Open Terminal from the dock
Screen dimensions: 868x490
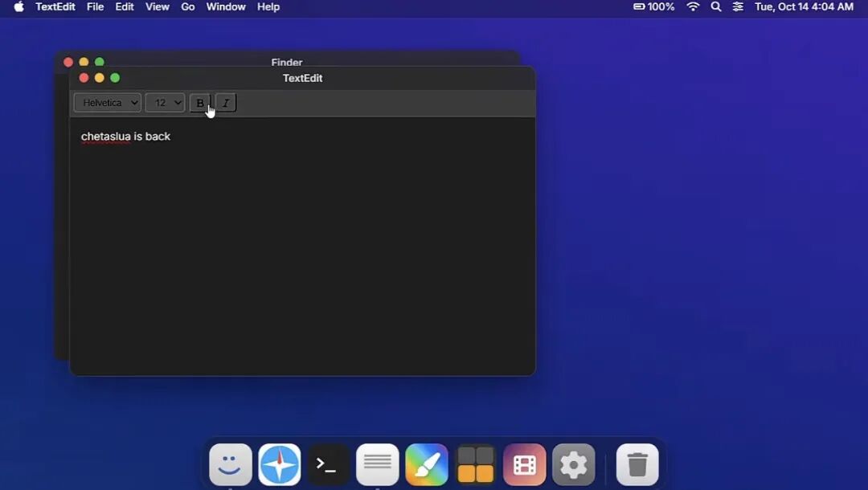[x=328, y=464]
